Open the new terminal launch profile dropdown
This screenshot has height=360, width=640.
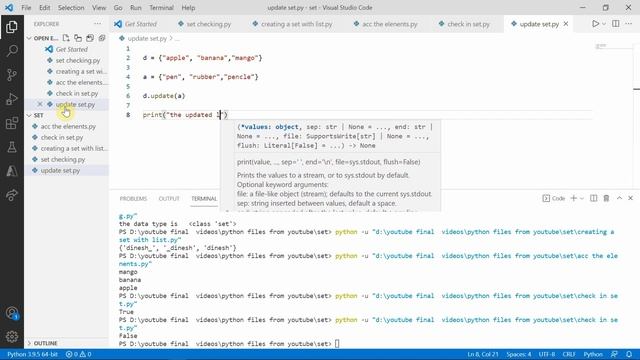click(582, 198)
